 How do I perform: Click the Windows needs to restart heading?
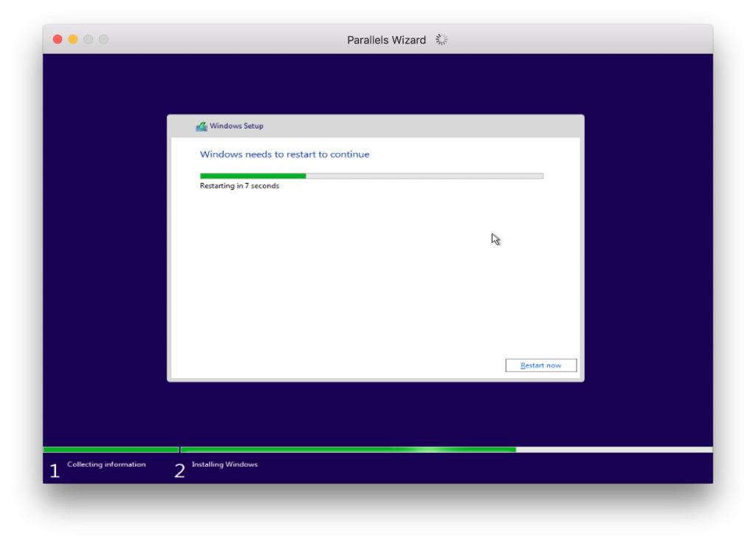click(x=285, y=154)
